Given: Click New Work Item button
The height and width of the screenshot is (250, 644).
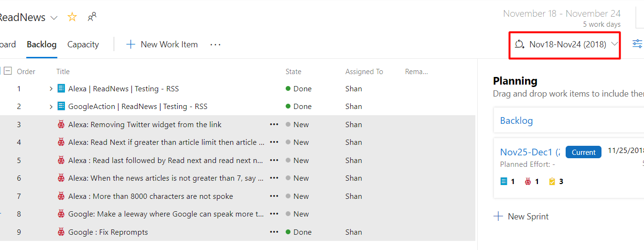Looking at the screenshot, I should click(161, 44).
